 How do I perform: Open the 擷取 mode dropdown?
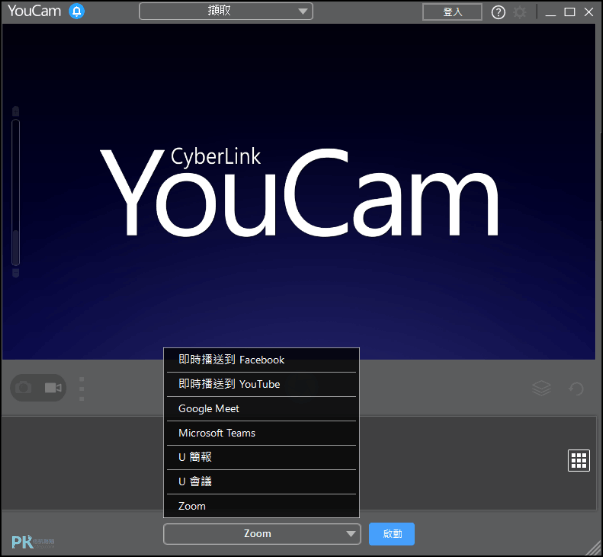[226, 11]
